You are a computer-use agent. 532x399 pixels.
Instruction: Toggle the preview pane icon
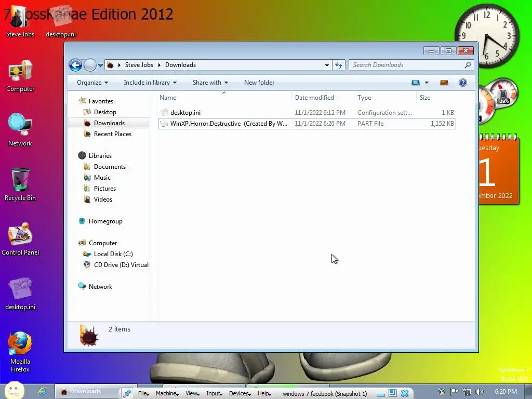[444, 83]
